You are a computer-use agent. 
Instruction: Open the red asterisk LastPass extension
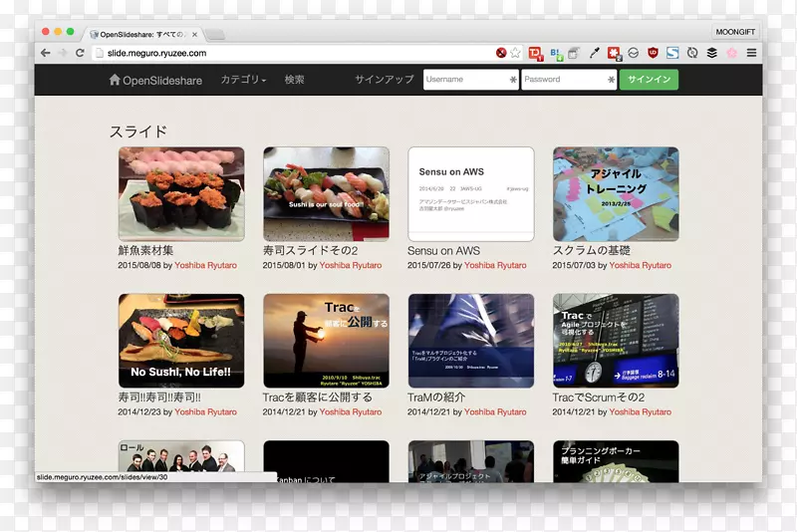point(615,54)
